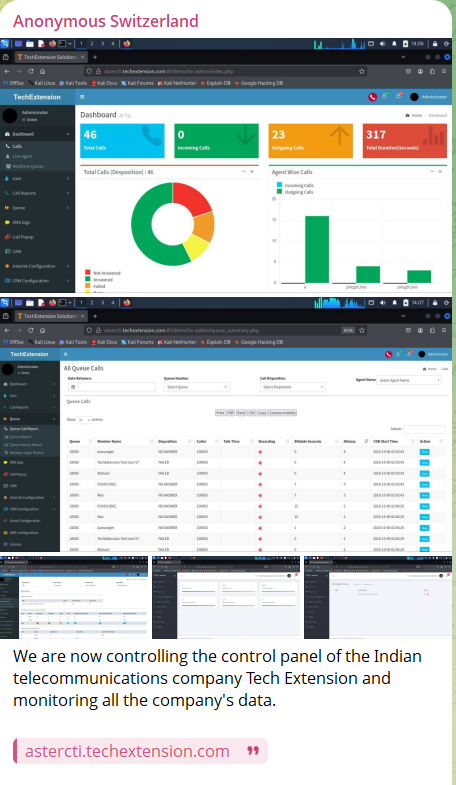This screenshot has height=785, width=456.
Task: Toggle the Incoming Calls legend swatch
Action: [279, 185]
